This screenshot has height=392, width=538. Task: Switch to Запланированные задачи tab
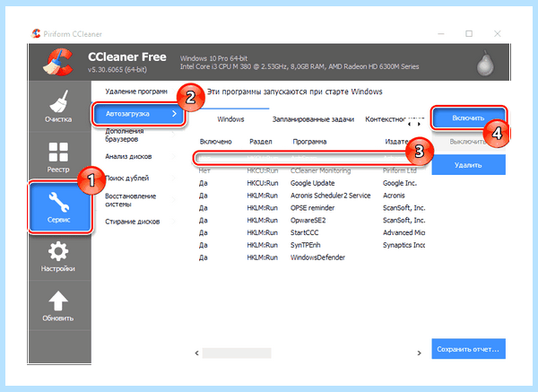(313, 119)
